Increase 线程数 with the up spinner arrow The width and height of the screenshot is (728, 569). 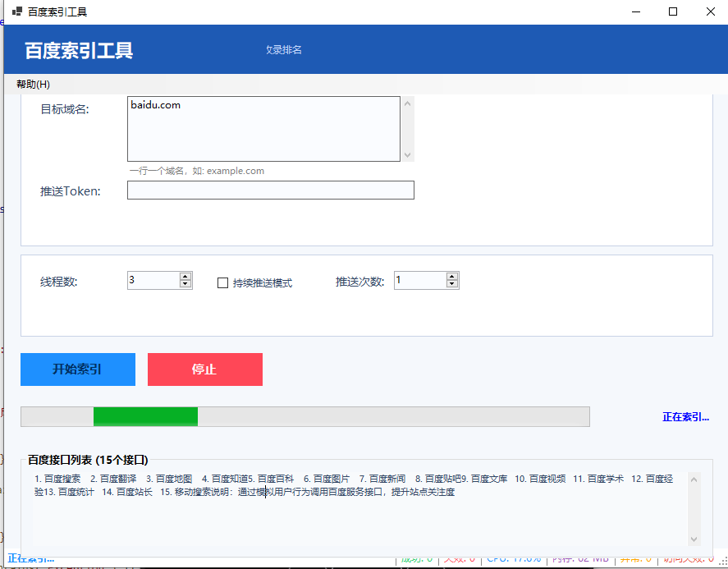[185, 277]
